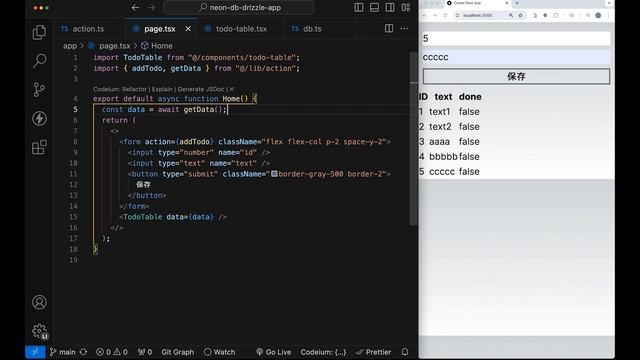Click the 保存 submit button in browser
Viewport: 640px width, 360px height.
516,76
